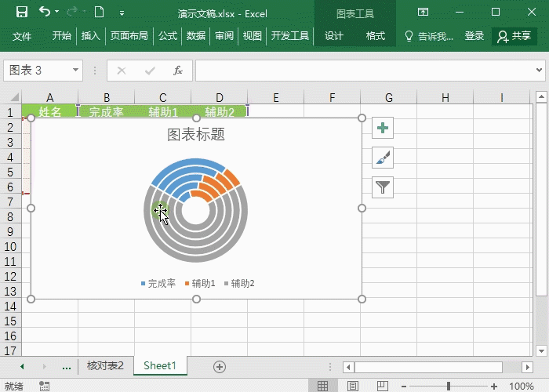
Task: Select column header G
Action: coord(389,97)
